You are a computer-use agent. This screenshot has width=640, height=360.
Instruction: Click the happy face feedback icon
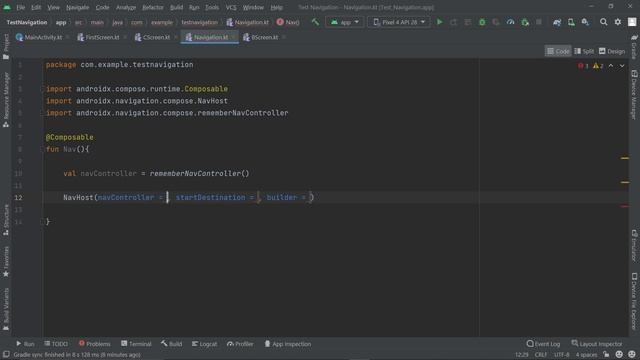(619, 354)
